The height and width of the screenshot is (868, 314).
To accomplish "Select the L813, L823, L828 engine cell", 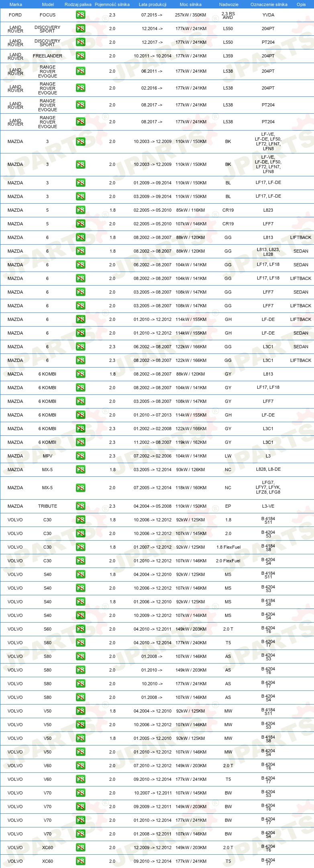I will tap(268, 252).
